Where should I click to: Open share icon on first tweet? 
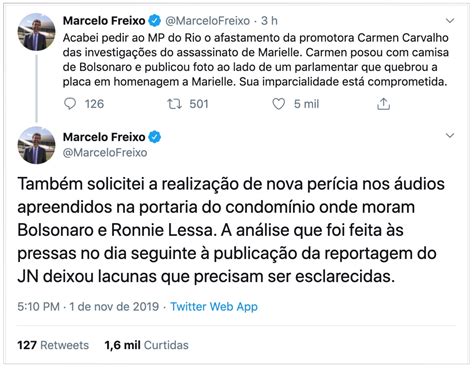[383, 104]
